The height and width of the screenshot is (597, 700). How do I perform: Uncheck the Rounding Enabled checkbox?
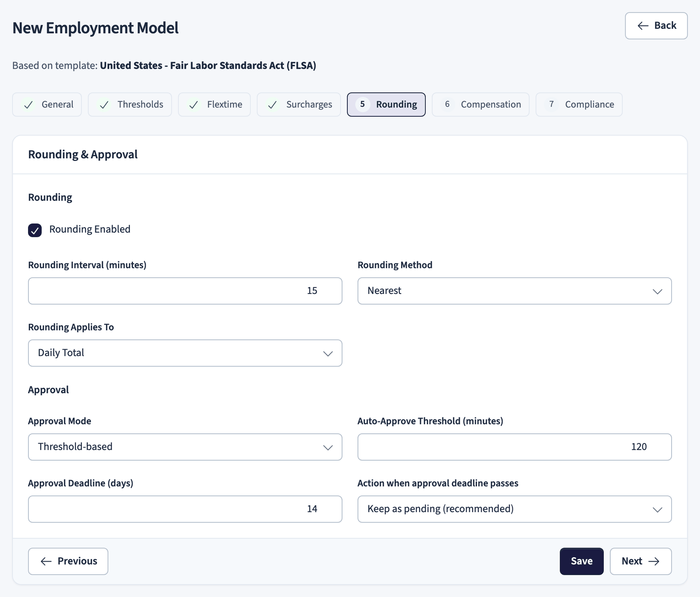click(35, 230)
